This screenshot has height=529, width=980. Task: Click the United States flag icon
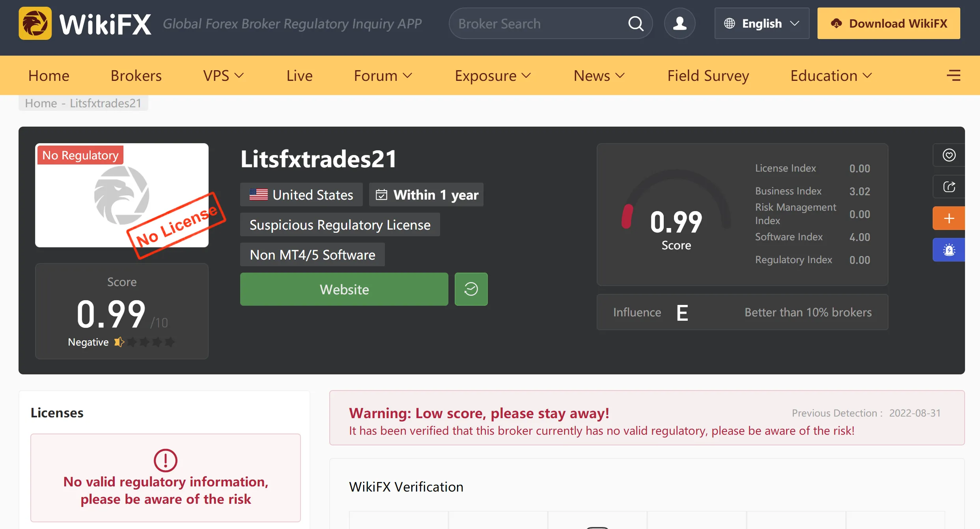point(259,194)
